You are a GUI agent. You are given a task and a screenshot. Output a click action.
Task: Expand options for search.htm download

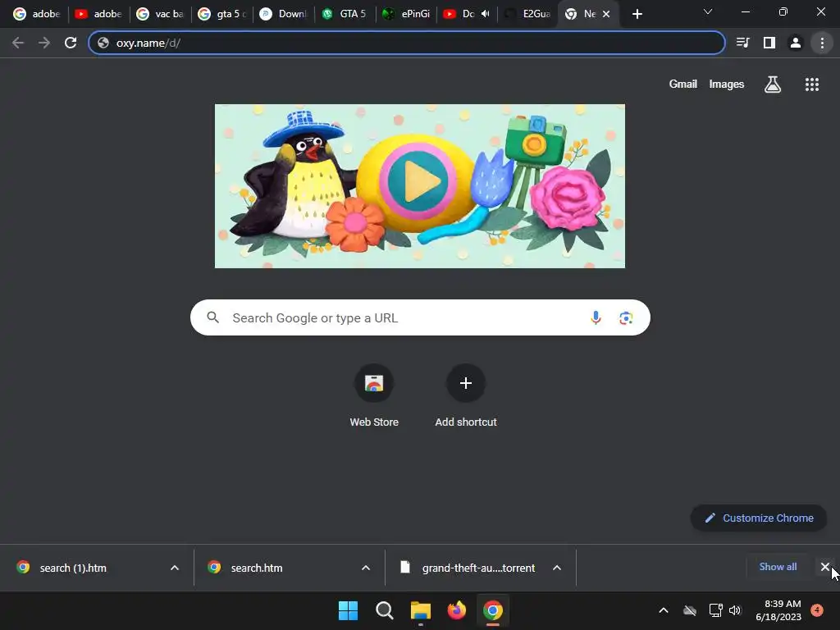click(366, 568)
